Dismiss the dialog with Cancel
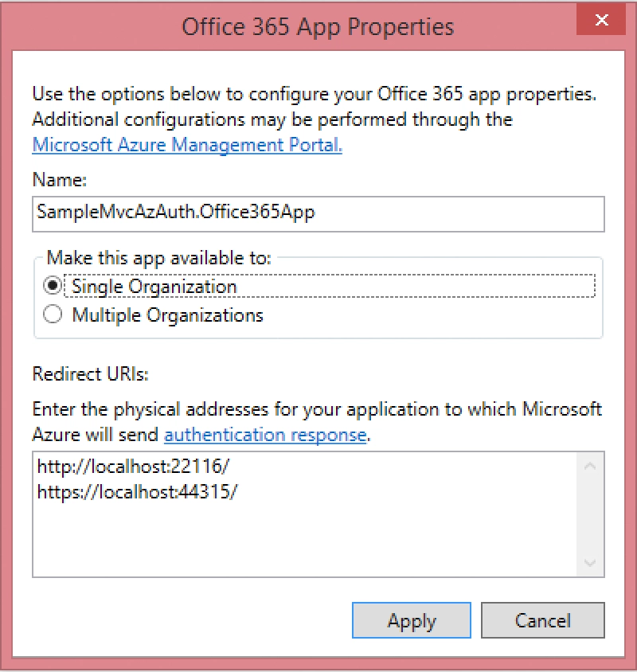The height and width of the screenshot is (672, 637). click(x=543, y=620)
